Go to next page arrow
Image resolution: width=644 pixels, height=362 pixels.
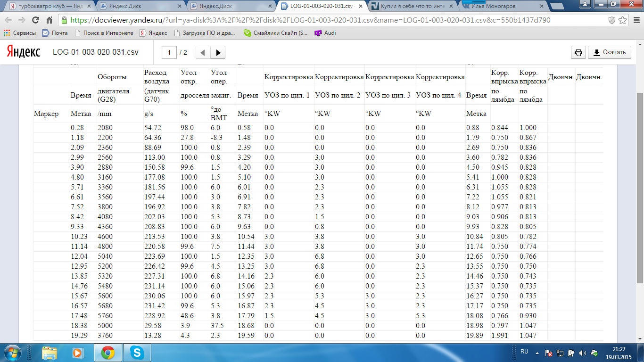[218, 52]
